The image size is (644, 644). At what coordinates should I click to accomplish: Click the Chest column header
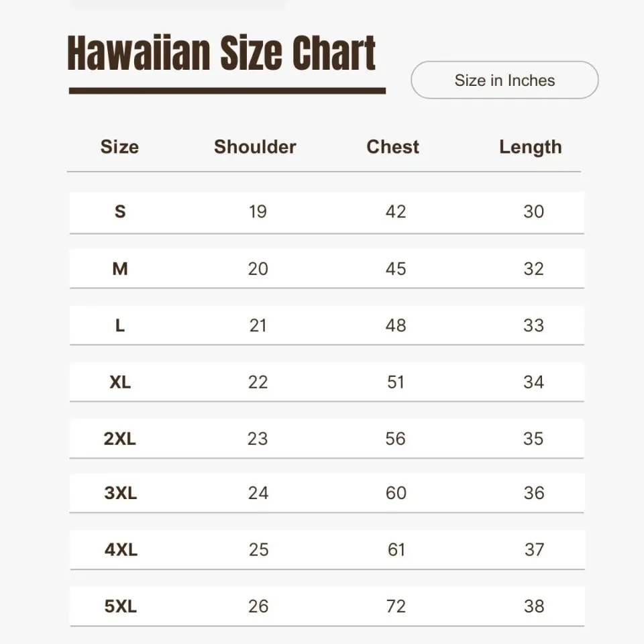[x=392, y=147]
